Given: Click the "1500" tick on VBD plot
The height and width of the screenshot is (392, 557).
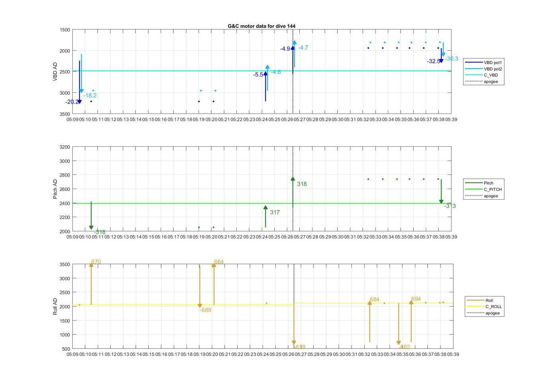Looking at the screenshot, I should (x=65, y=30).
